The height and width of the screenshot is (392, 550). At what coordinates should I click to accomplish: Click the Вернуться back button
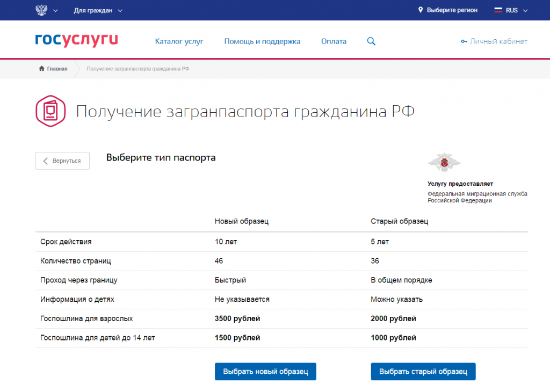coord(62,161)
